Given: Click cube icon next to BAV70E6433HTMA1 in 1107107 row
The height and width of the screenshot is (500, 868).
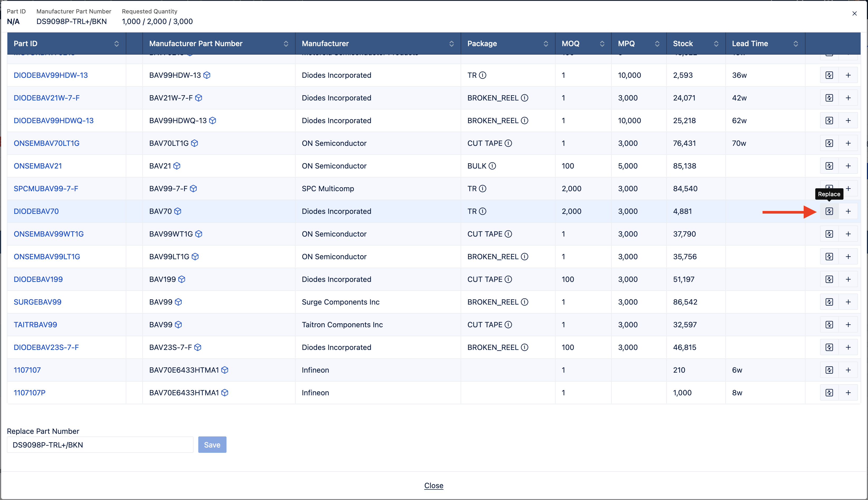Looking at the screenshot, I should tap(225, 370).
